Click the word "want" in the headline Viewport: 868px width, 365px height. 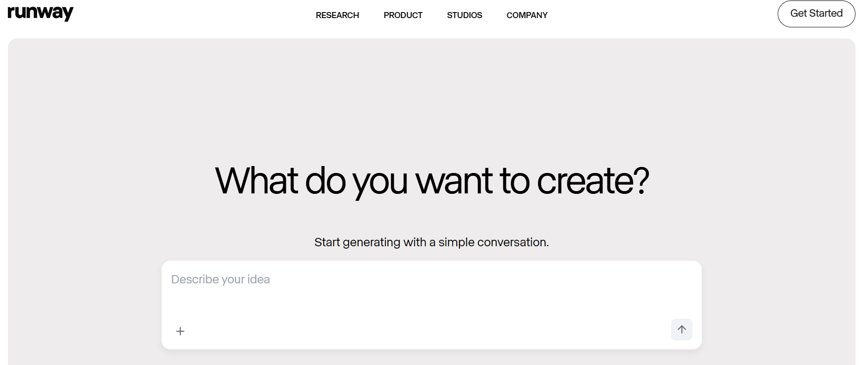pos(454,181)
